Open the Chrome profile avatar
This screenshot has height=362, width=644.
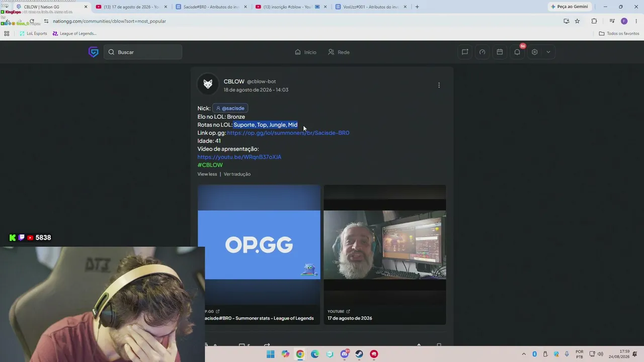[624, 21]
